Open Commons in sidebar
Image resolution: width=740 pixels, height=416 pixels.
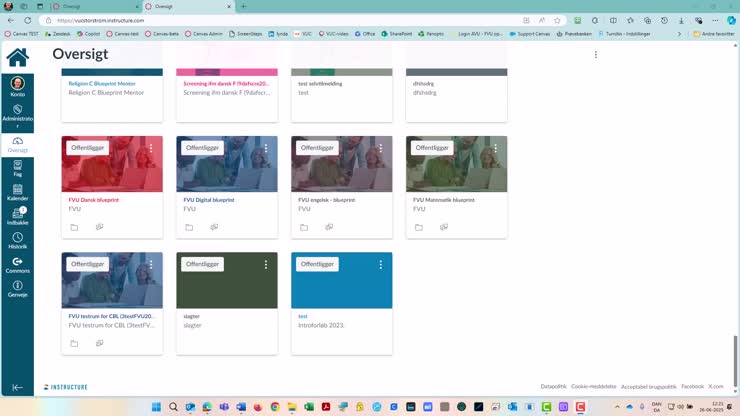coord(17,264)
